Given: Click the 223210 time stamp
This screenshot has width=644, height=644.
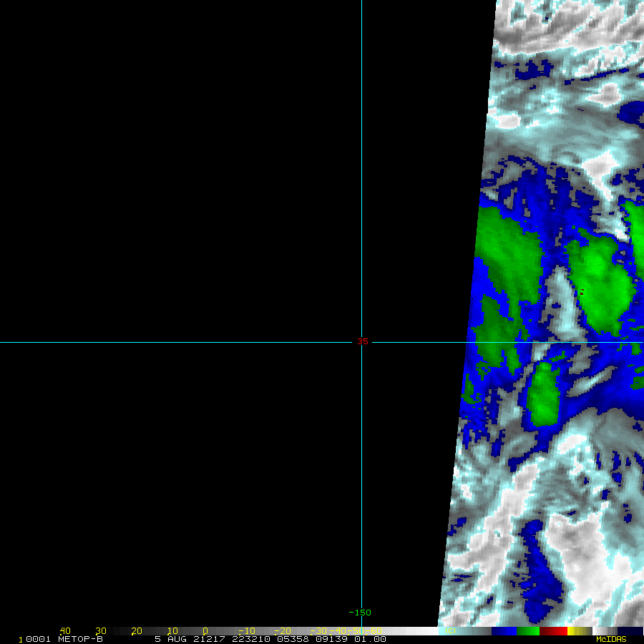Looking at the screenshot, I should [245, 639].
